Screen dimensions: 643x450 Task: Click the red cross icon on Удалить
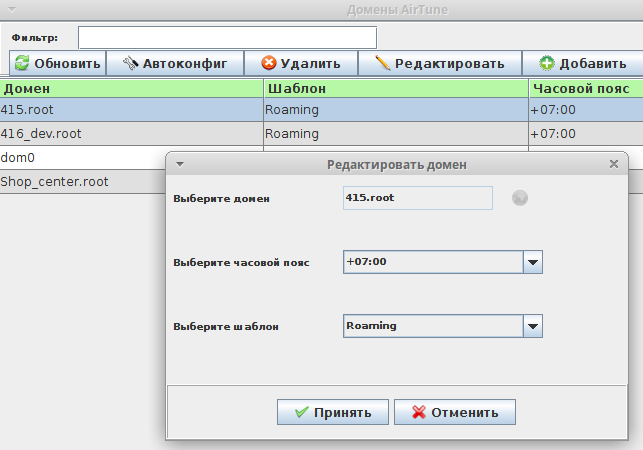coord(269,63)
